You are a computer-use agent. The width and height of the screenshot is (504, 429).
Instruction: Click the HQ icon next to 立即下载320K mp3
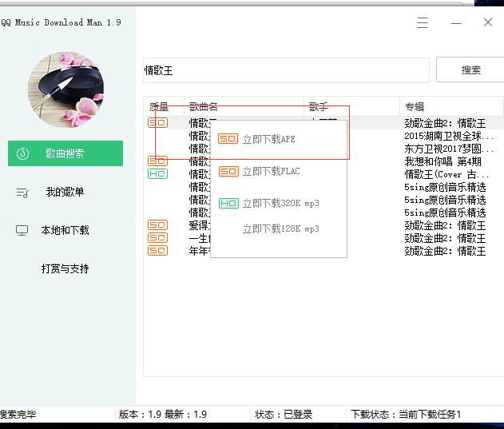228,203
